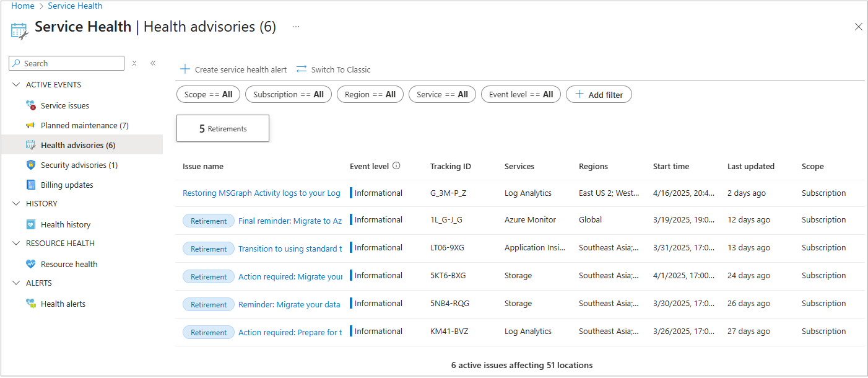Sort by Services column header
868x378 pixels.
519,166
